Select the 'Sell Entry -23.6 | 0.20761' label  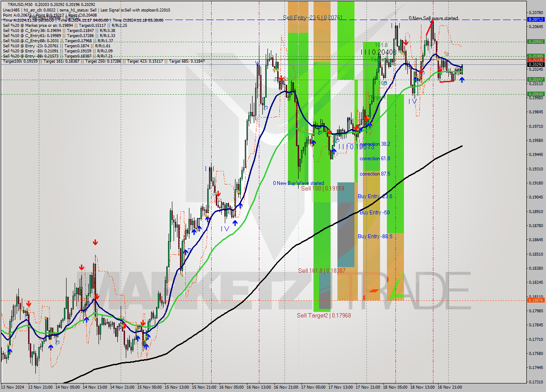[x=313, y=17]
